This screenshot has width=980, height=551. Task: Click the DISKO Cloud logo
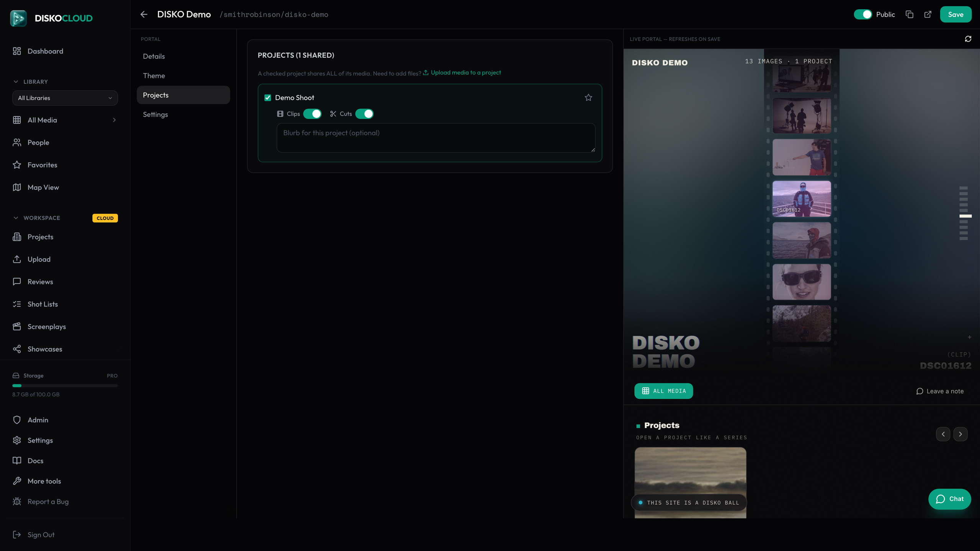[51, 18]
